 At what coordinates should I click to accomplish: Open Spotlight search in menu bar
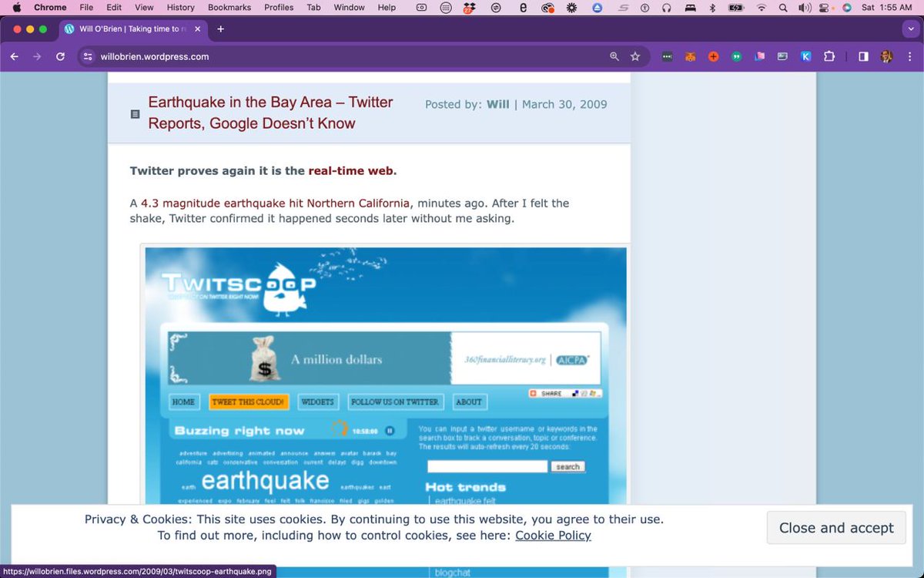tap(783, 8)
